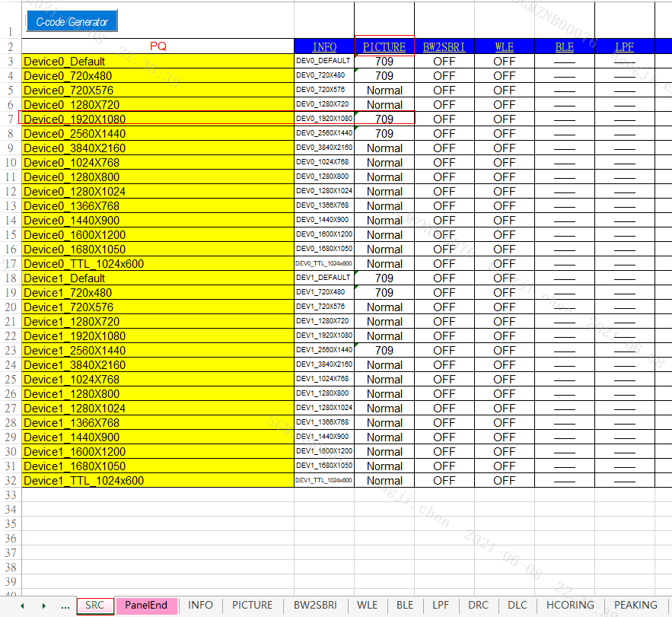The width and height of the screenshot is (672, 617).
Task: Click the previous-sheet navigation arrow
Action: pyautogui.click(x=21, y=605)
